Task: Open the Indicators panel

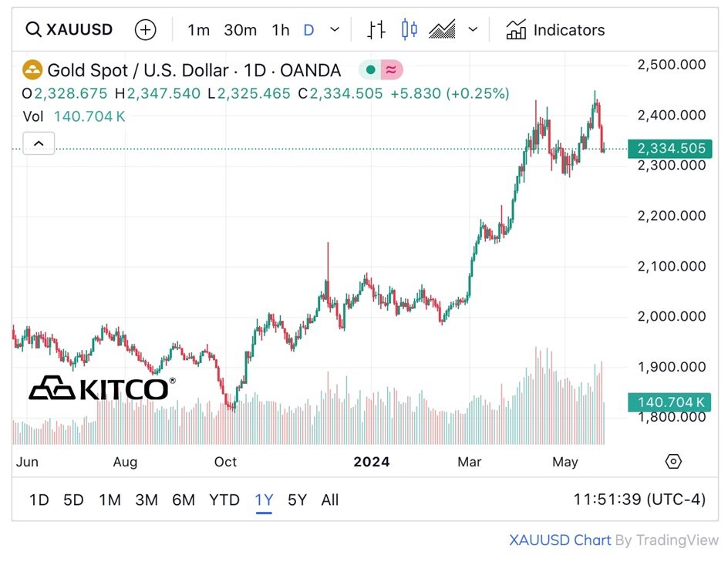Action: tap(555, 30)
